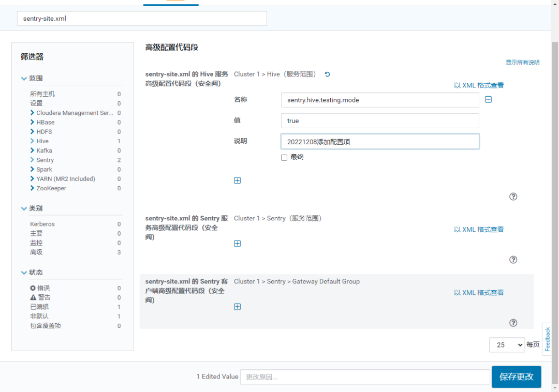The height and width of the screenshot is (392, 559).
Task: Select the Kerberos category filter
Action: pyautogui.click(x=42, y=224)
